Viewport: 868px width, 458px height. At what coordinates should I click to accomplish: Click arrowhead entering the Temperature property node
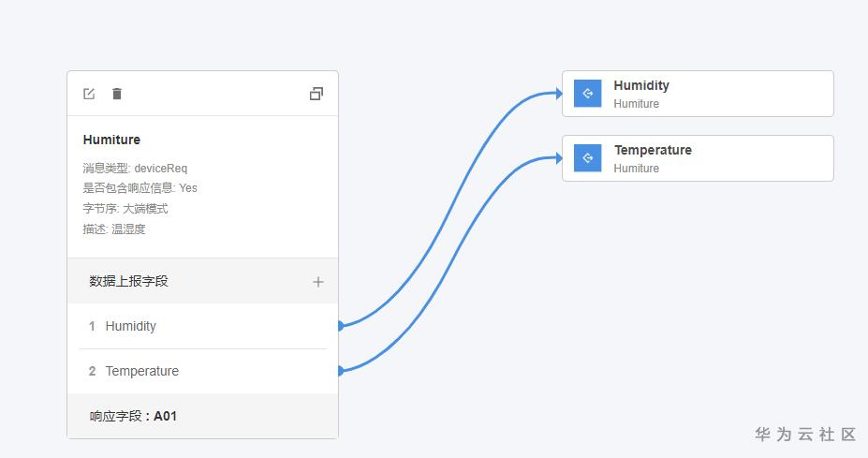558,158
